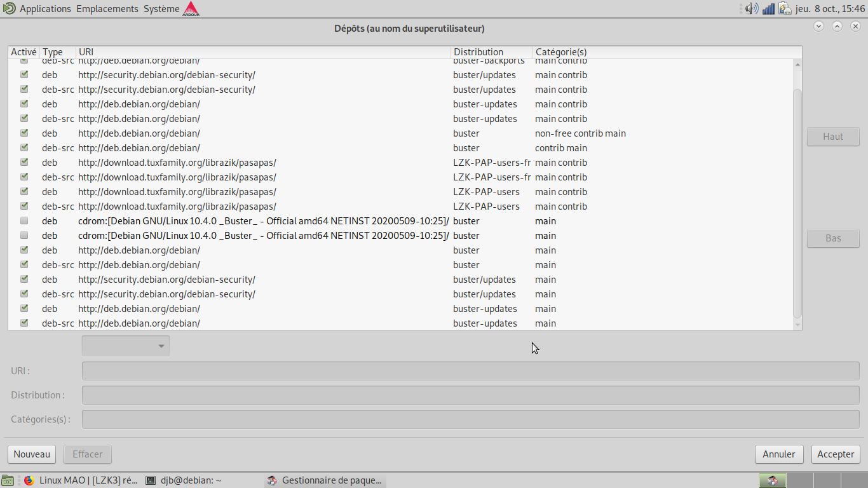The width and height of the screenshot is (868, 488).
Task: Click the Accepter button
Action: click(836, 454)
